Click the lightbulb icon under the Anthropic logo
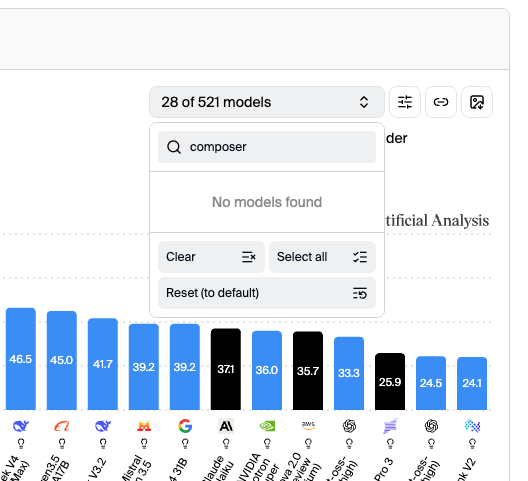This screenshot has height=481, width=528. point(226,443)
